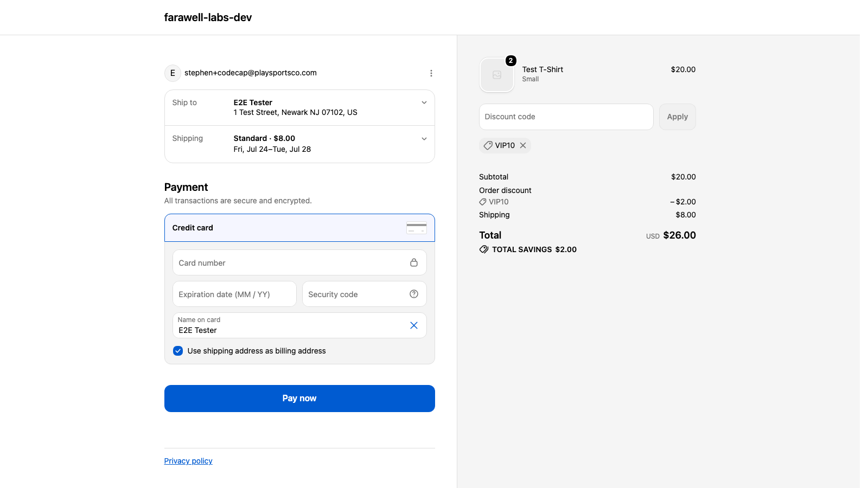
Task: Click the delivery dates Fri, Jul 24–Tue, Jul 28
Action: [272, 149]
